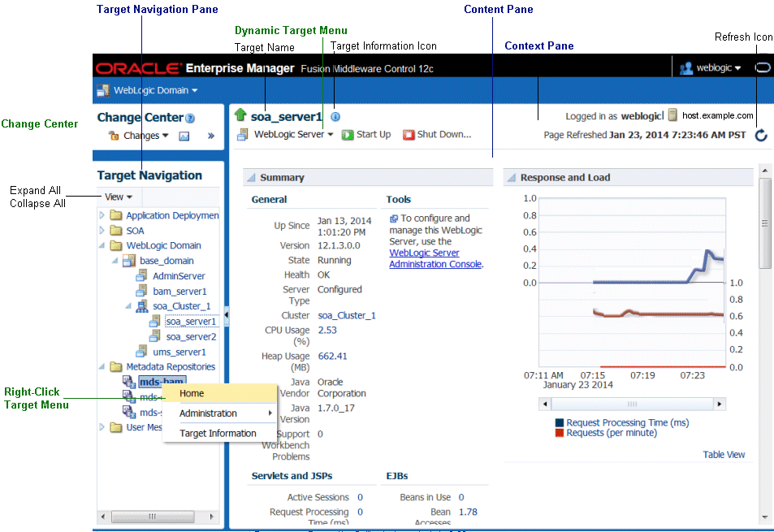Click the Changes lock icon
The image size is (774, 532).
click(114, 135)
